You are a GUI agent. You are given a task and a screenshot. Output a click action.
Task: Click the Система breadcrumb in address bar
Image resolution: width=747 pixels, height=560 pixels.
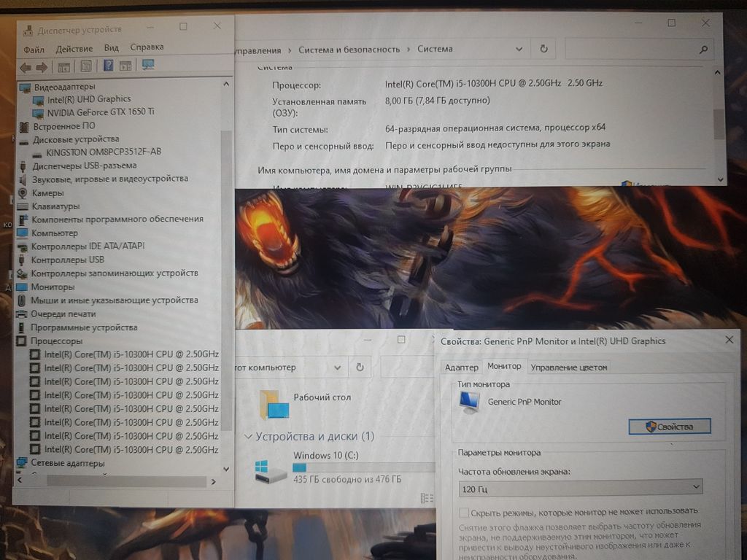click(x=435, y=49)
